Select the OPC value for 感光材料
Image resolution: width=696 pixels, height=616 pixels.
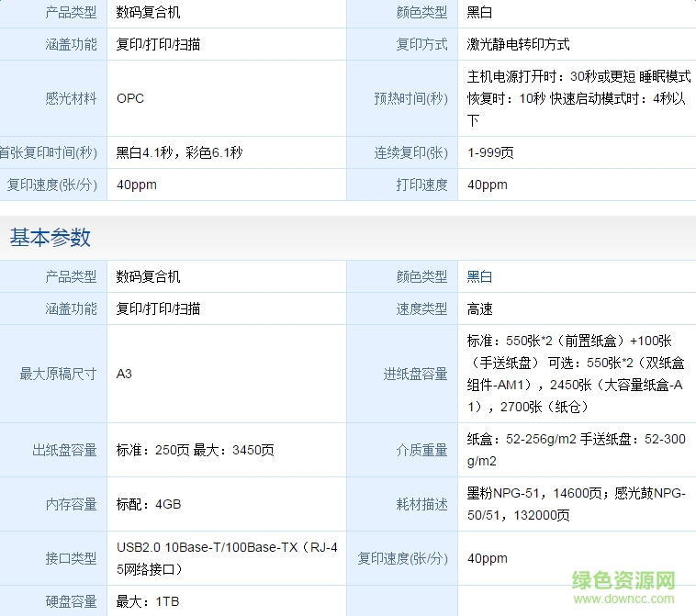(x=130, y=98)
